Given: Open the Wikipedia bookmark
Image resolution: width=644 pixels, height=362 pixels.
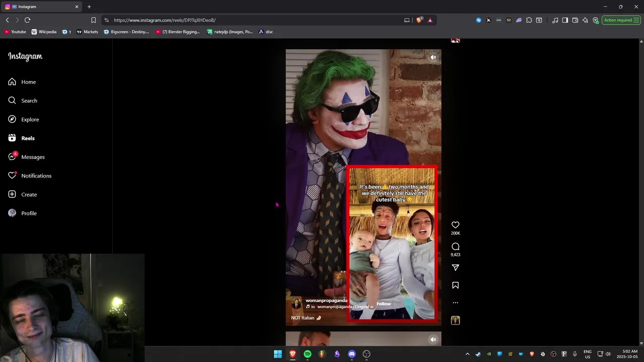Looking at the screenshot, I should coord(44,32).
